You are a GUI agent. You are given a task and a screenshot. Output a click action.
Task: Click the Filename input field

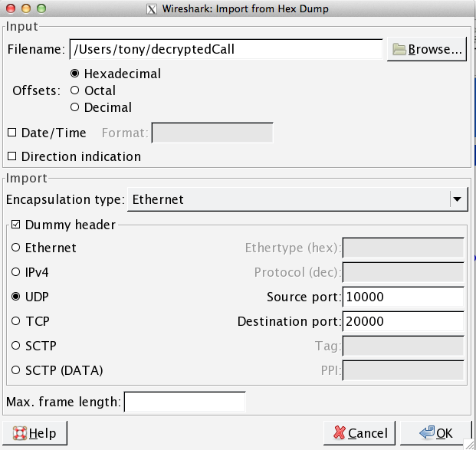226,49
